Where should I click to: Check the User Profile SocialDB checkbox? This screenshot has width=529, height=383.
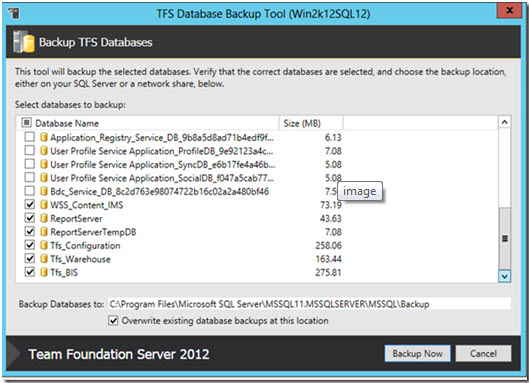pos(30,177)
